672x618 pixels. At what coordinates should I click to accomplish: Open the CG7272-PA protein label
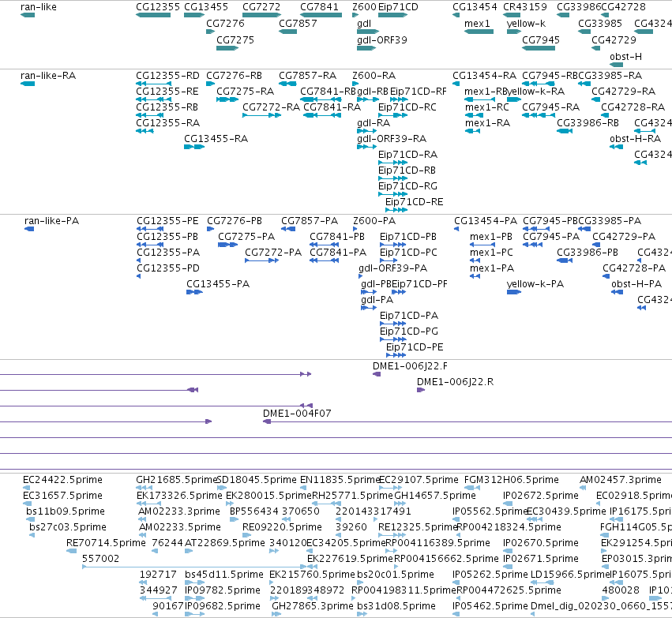click(273, 253)
